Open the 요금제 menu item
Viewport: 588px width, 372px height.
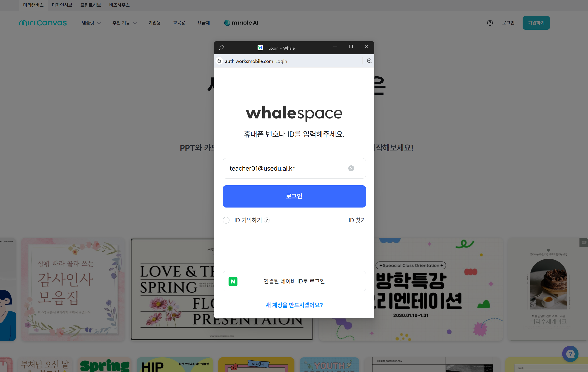pyautogui.click(x=203, y=23)
